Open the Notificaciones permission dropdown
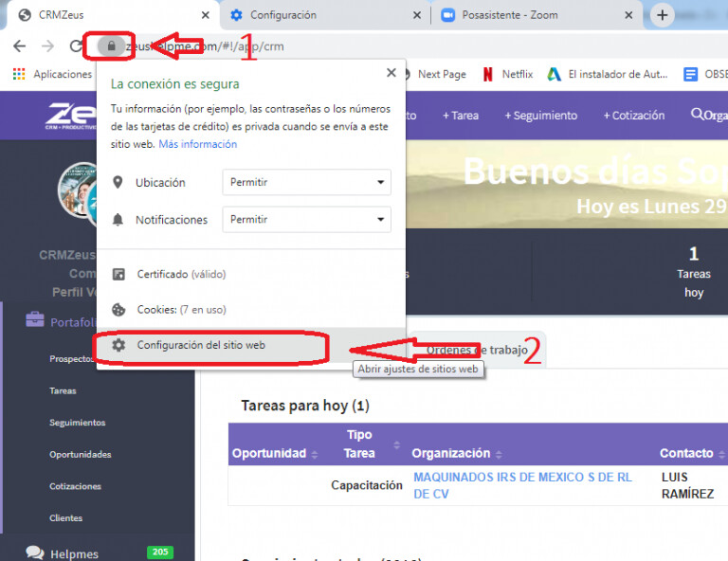 [x=306, y=219]
